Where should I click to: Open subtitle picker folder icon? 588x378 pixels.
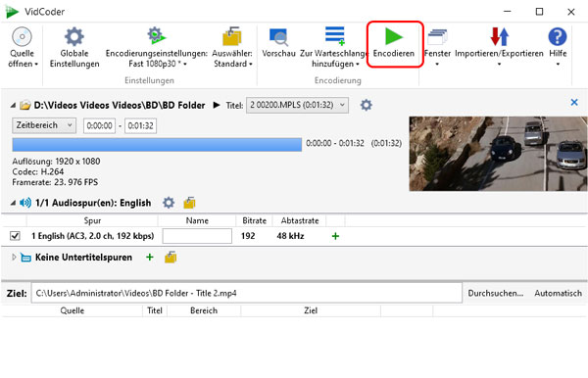[x=171, y=258]
